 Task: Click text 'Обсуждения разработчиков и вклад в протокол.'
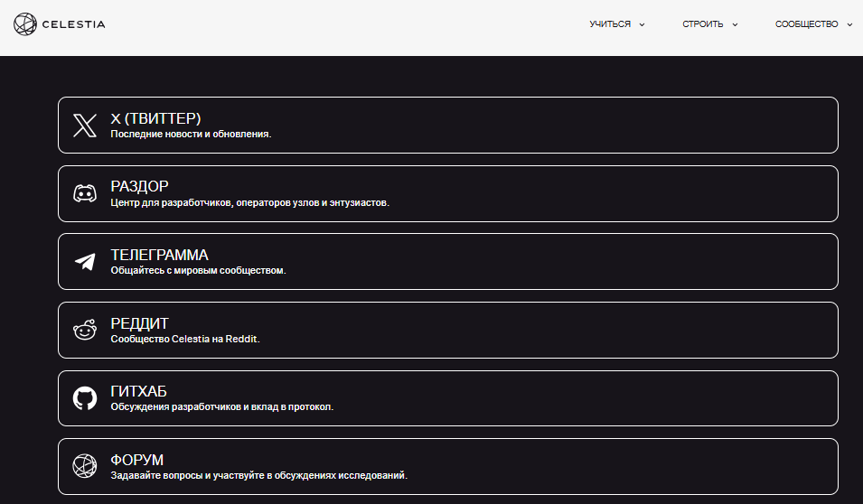tap(221, 406)
